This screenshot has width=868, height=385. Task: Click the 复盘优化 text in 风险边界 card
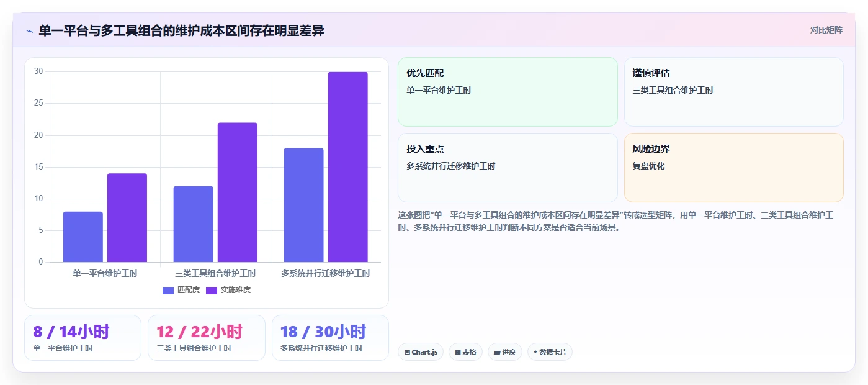click(648, 166)
